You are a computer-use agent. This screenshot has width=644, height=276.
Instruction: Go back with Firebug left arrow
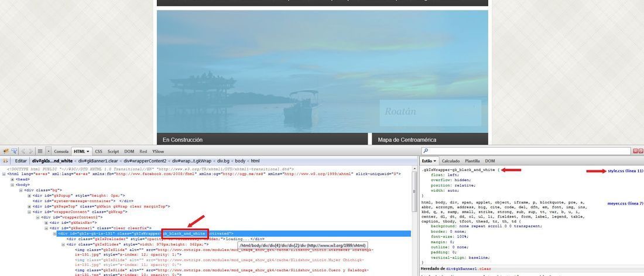pyautogui.click(x=23, y=151)
